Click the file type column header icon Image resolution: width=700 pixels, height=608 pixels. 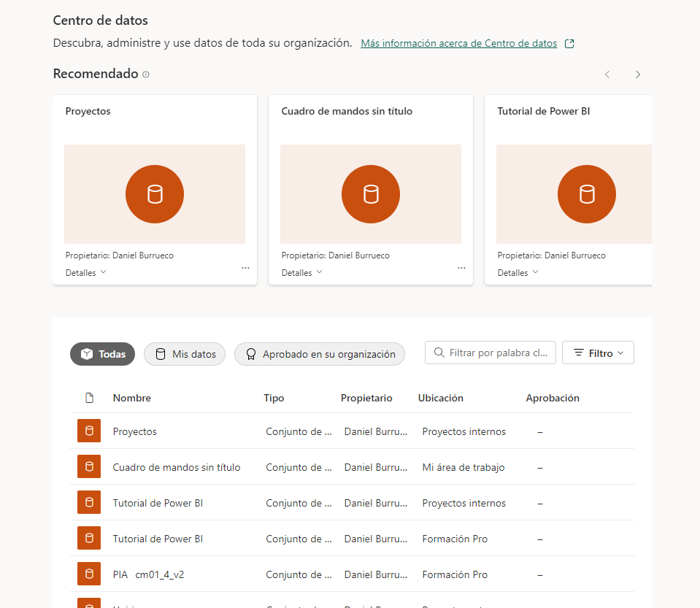coord(90,398)
